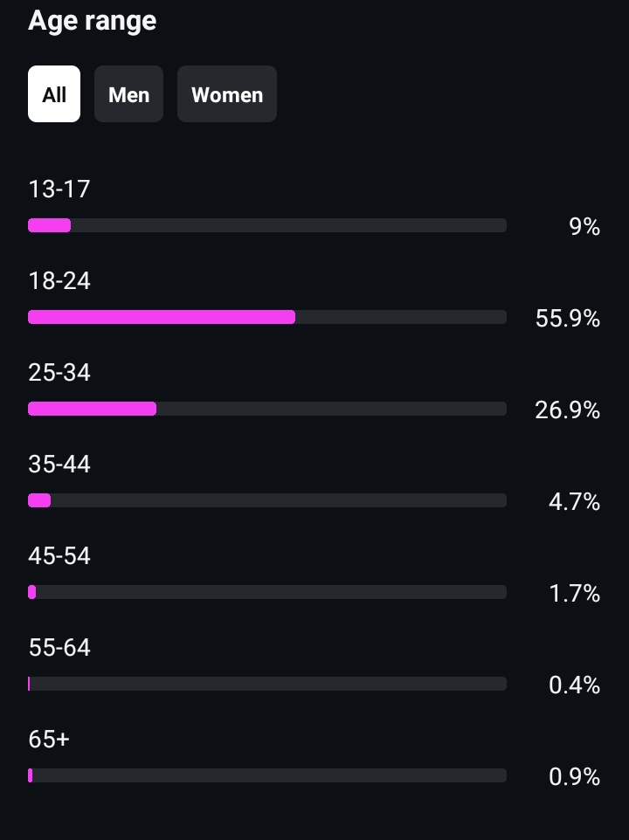Click the 65+ age label
The image size is (629, 840).
point(49,740)
